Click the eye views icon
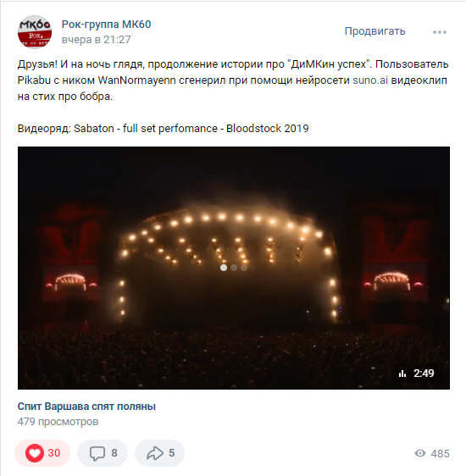The width and height of the screenshot is (466, 476). coord(420,453)
